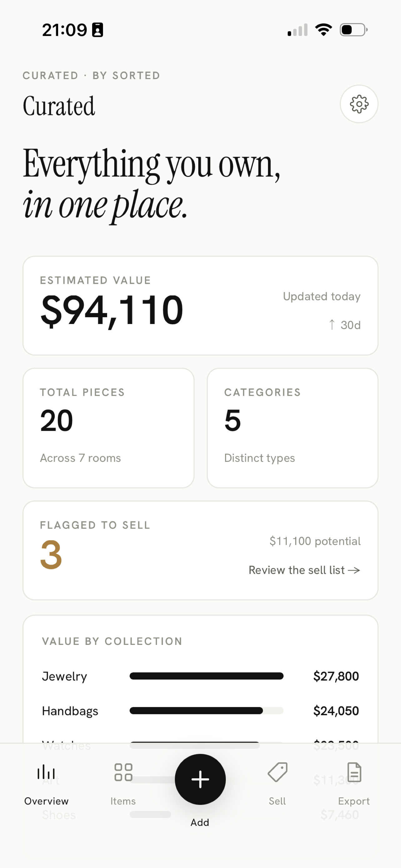401x868 pixels.
Task: Open settings with the gear icon
Action: [x=359, y=104]
